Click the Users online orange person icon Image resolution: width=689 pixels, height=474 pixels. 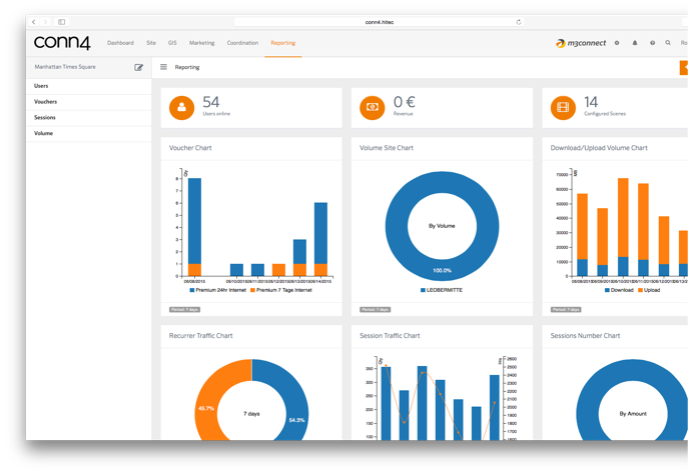[181, 108]
